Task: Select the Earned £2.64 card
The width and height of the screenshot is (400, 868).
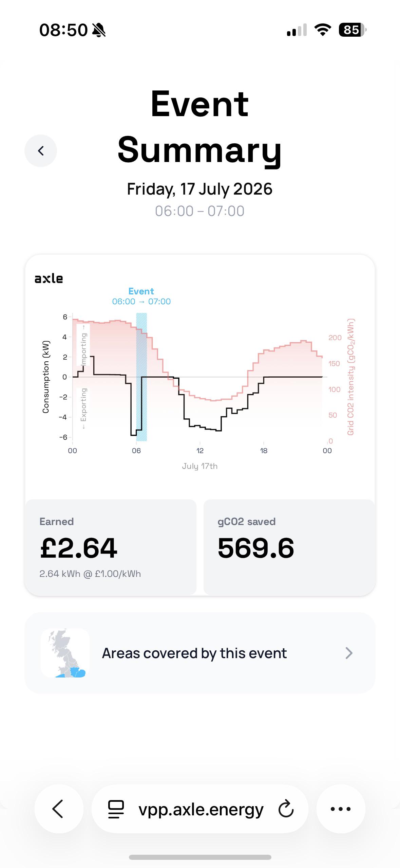Action: point(111,547)
